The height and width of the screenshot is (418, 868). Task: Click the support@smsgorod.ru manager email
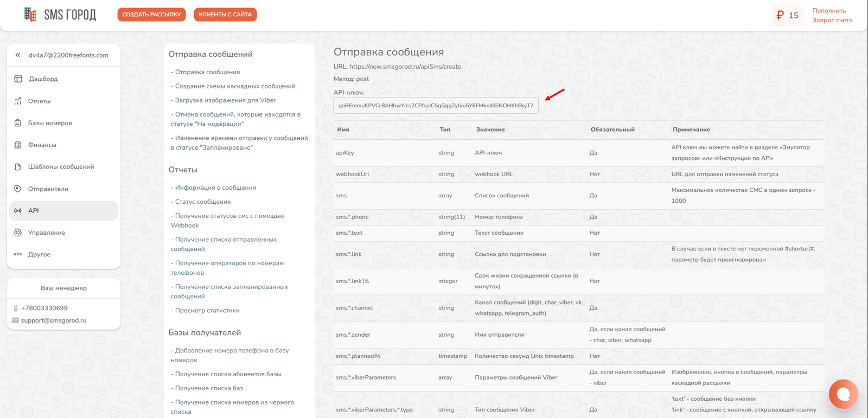pyautogui.click(x=53, y=320)
